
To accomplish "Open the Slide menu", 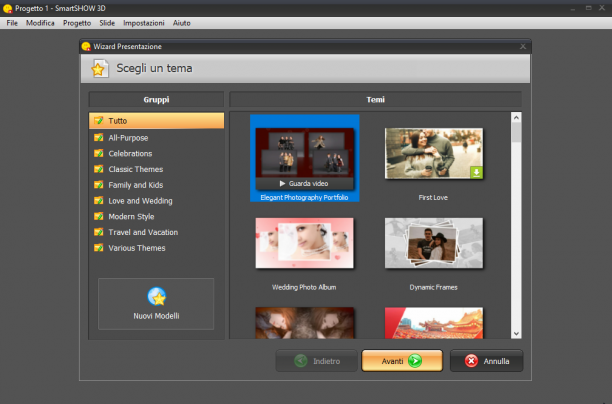I will [x=107, y=23].
